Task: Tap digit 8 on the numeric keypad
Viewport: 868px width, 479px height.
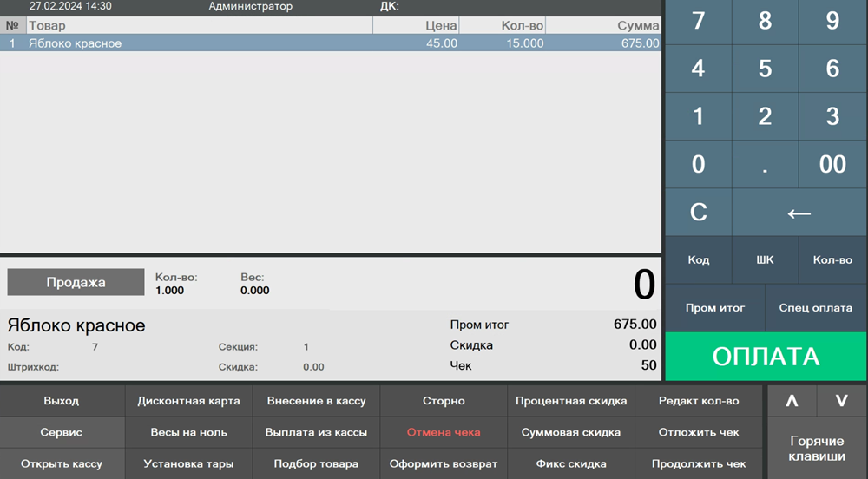Action: point(765,22)
